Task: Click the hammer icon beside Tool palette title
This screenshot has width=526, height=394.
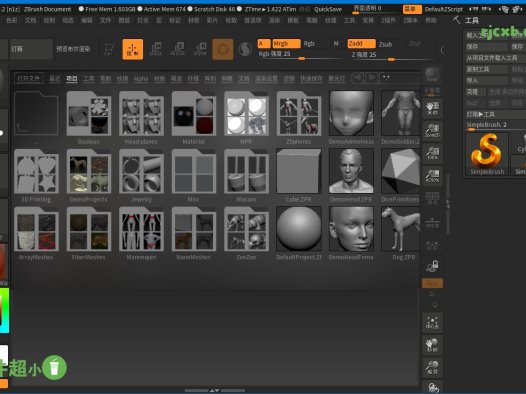Action: [456, 20]
